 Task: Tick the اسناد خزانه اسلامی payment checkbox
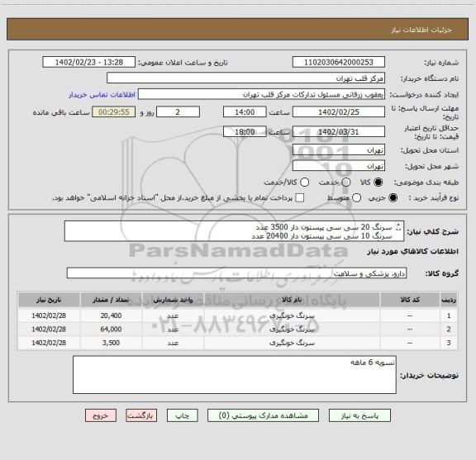[x=300, y=198]
